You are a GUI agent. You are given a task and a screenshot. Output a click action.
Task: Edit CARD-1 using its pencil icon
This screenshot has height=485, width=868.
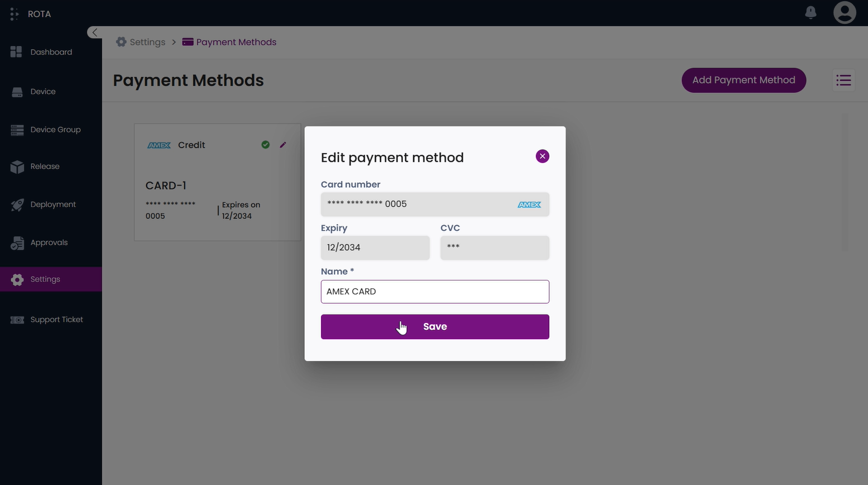pos(283,145)
